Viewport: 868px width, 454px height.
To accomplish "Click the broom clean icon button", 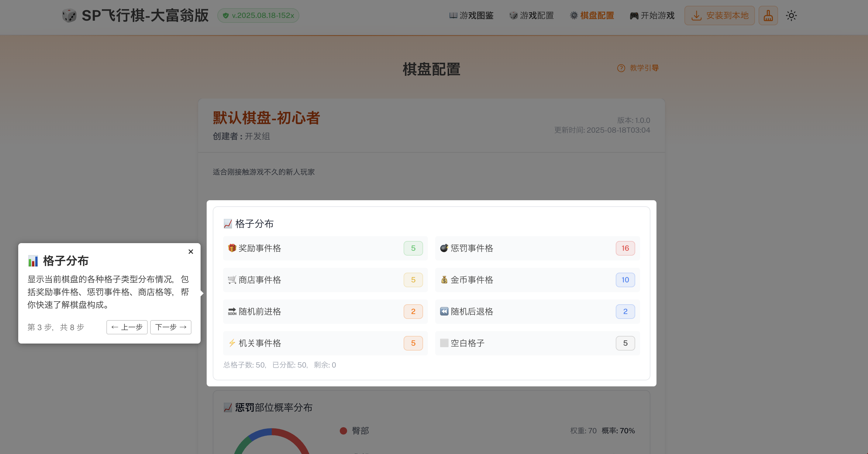I will point(768,16).
